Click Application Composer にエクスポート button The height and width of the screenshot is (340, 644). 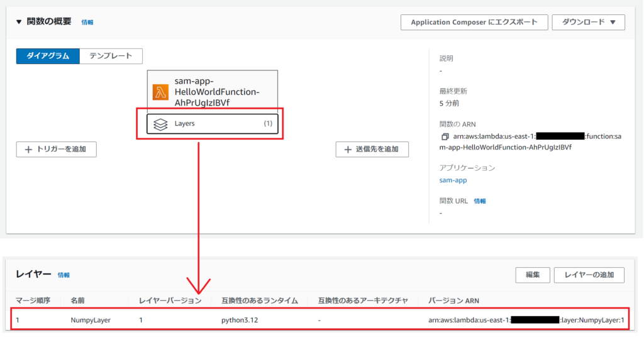[x=474, y=22]
